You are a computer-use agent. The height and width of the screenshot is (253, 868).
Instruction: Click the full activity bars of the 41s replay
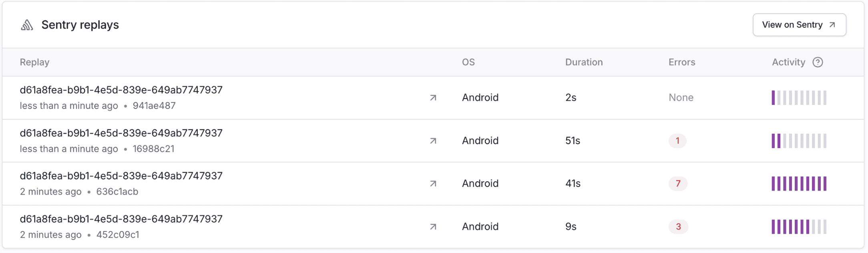(x=799, y=184)
